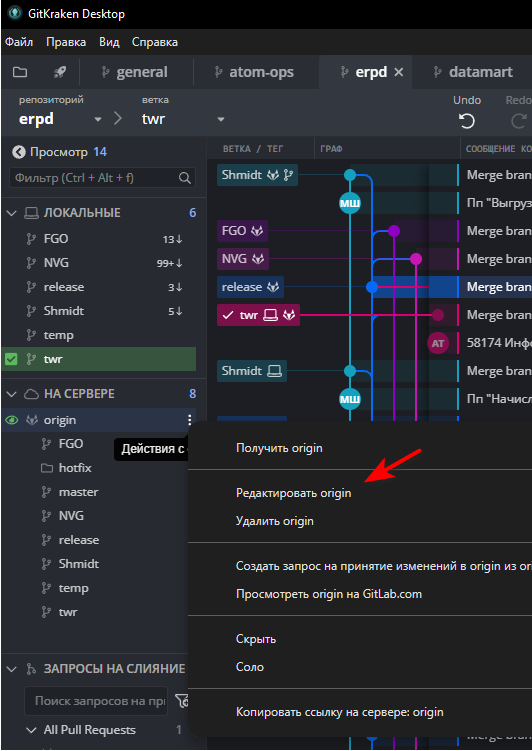Open the erpd repository dropdown arrow
The height and width of the screenshot is (751, 532).
(98, 119)
